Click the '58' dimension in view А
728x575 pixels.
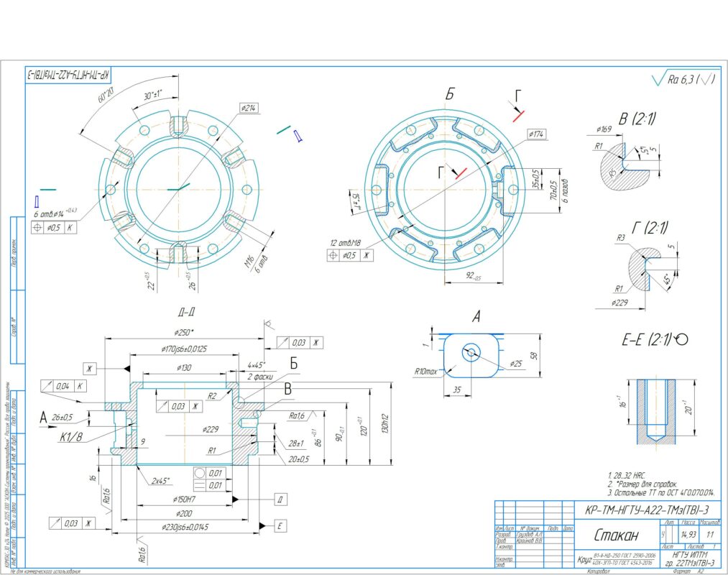tap(533, 356)
